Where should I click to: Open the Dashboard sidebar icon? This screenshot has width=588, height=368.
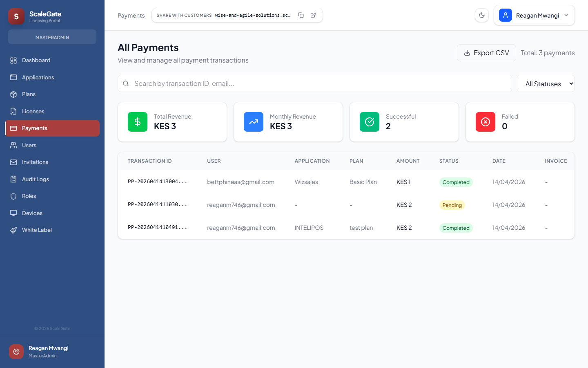13,60
